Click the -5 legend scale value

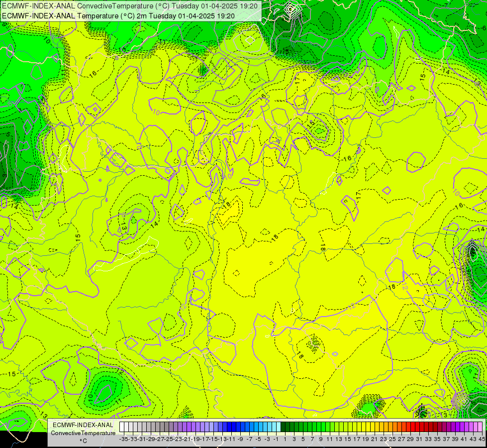click(x=258, y=439)
